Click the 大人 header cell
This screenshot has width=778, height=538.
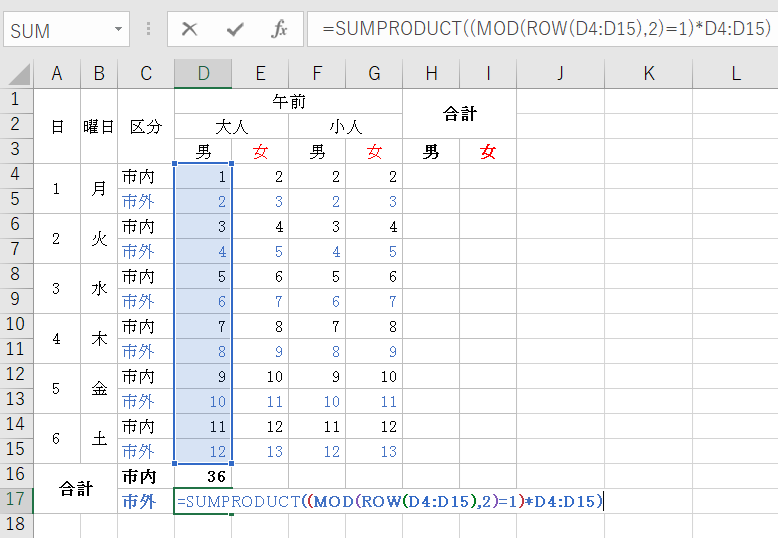tap(231, 126)
